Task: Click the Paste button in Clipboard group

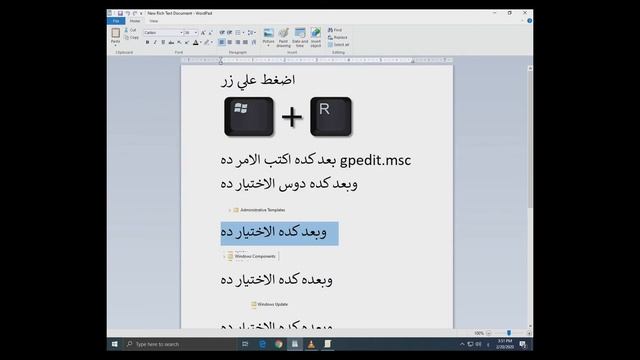Action: pos(116,35)
